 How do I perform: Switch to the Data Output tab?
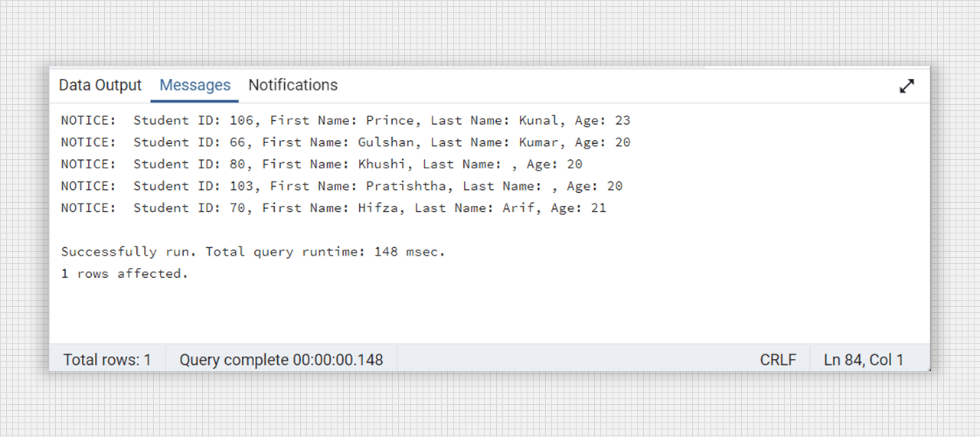(x=100, y=85)
